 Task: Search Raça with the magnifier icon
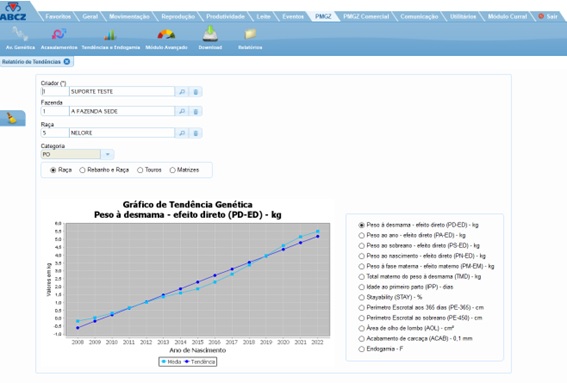click(182, 133)
